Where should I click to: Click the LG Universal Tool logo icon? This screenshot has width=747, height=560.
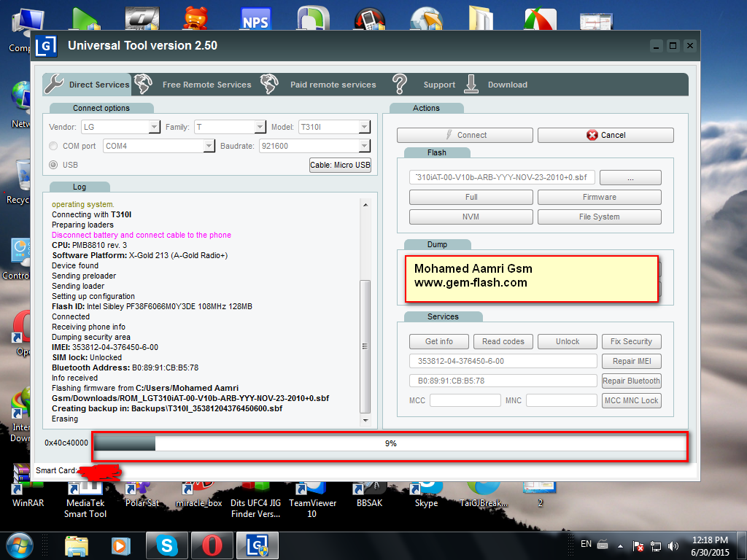point(46,46)
